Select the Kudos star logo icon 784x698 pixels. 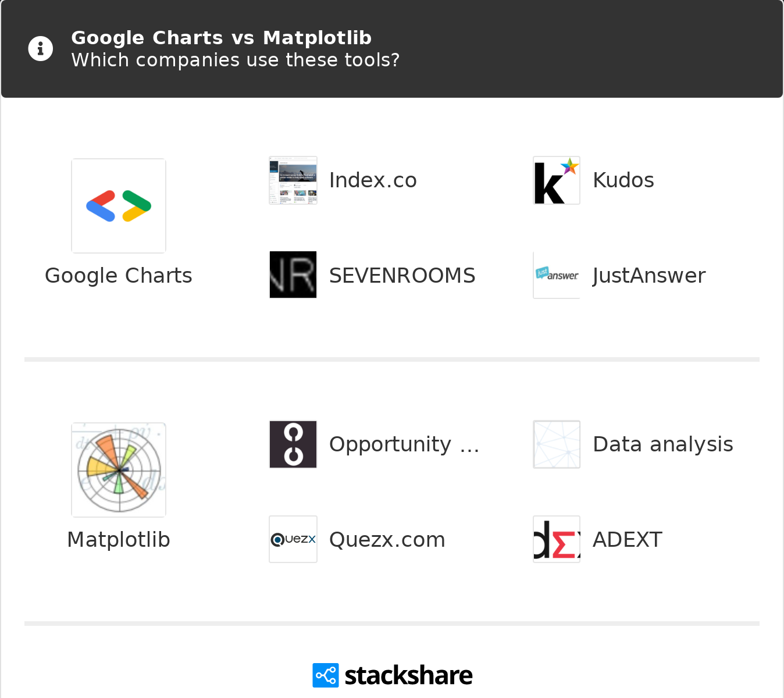[557, 180]
